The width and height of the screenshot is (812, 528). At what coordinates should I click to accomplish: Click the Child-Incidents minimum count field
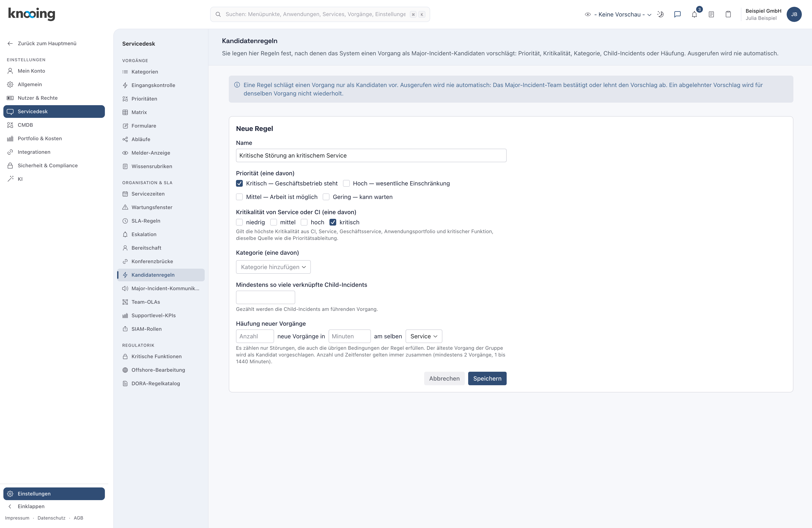point(265,297)
